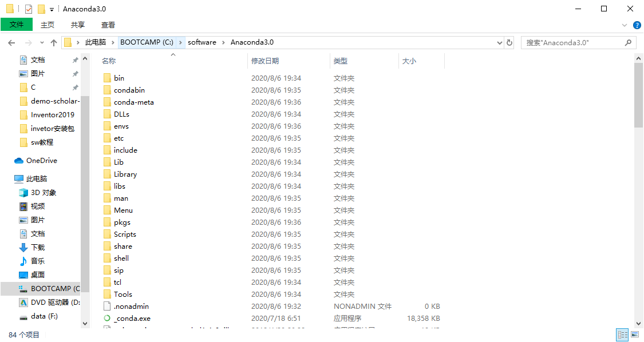Click the Forward navigation arrow
Screen dimensions: 644x342
(29, 43)
